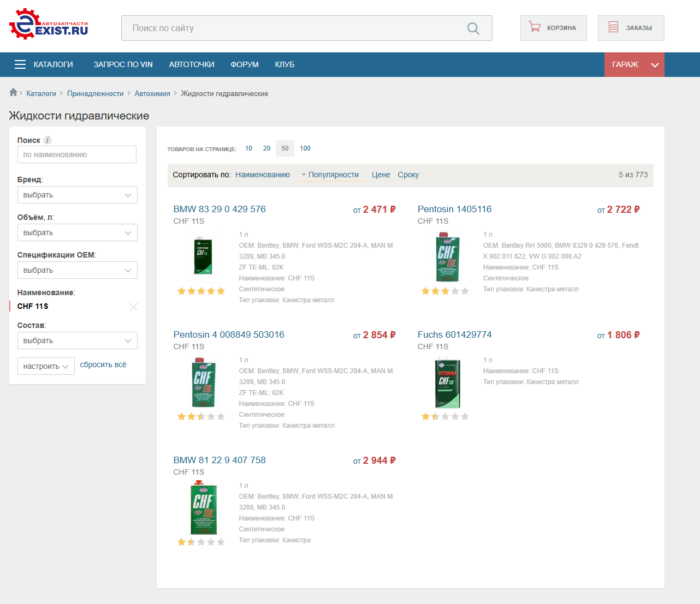Click the shopping cart icon
Screen dimensions: 700x604
click(x=535, y=27)
